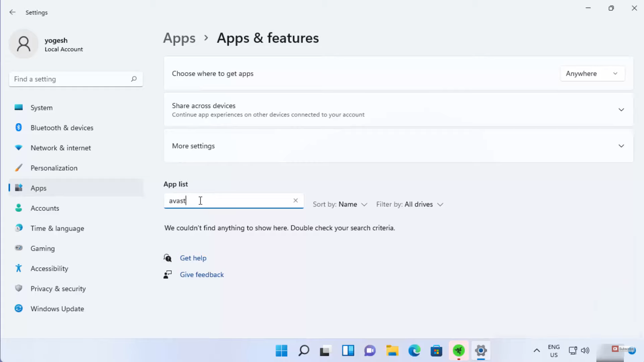Click the Get help link

click(x=193, y=258)
